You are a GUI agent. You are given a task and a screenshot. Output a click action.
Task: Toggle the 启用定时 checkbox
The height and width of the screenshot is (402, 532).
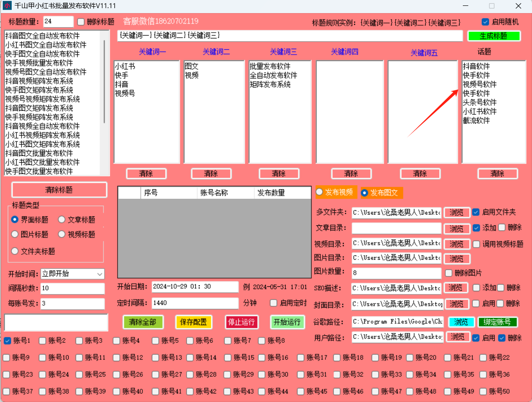click(273, 303)
